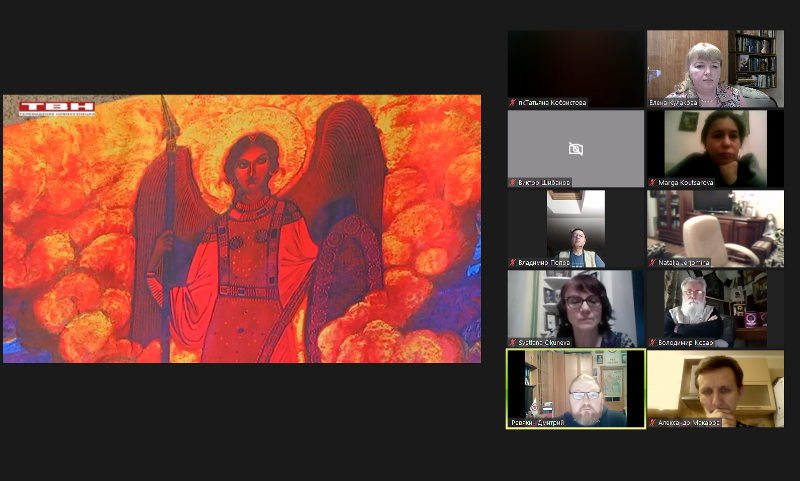Click the muted microphone icon beside Виктор Шибанов
Viewport: 800px width, 481px height.
point(513,182)
